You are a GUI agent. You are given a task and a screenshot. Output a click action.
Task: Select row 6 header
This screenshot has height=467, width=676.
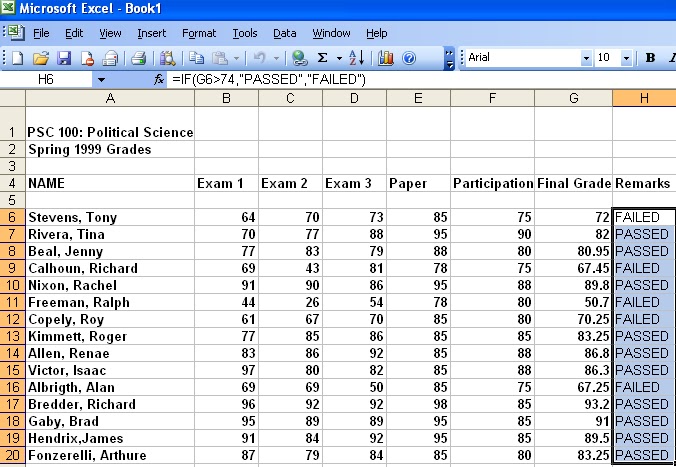tap(13, 217)
